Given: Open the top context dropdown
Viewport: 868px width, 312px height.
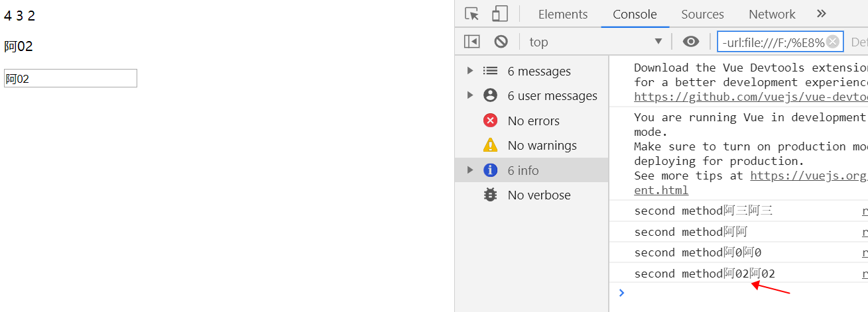Looking at the screenshot, I should coord(596,42).
